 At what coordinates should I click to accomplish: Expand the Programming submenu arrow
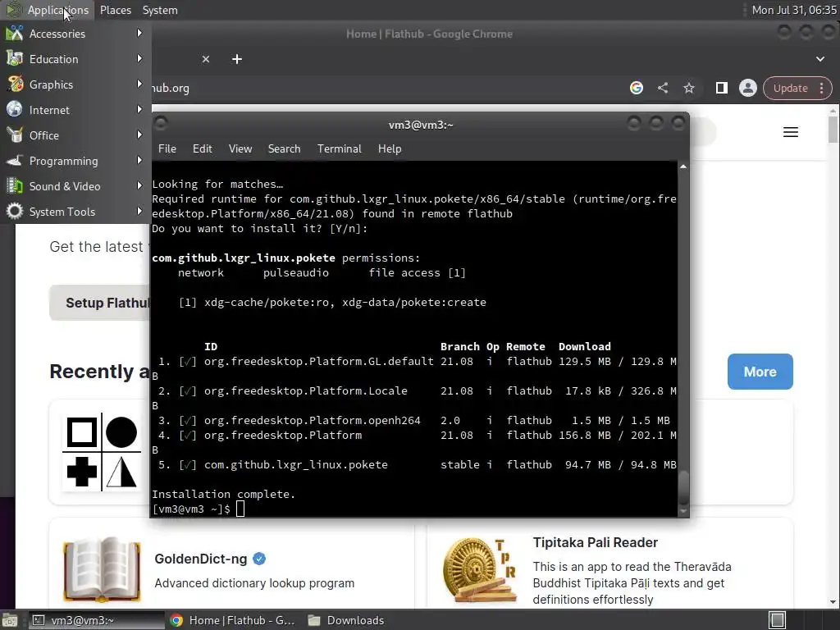(139, 160)
